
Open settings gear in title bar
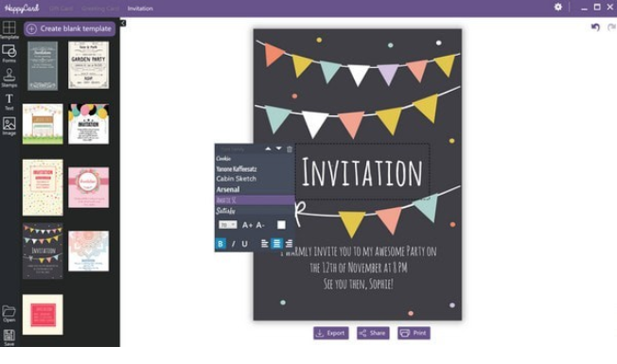tap(558, 7)
